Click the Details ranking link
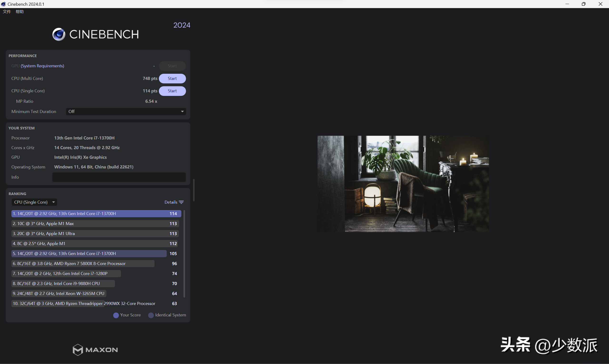 [x=171, y=202]
